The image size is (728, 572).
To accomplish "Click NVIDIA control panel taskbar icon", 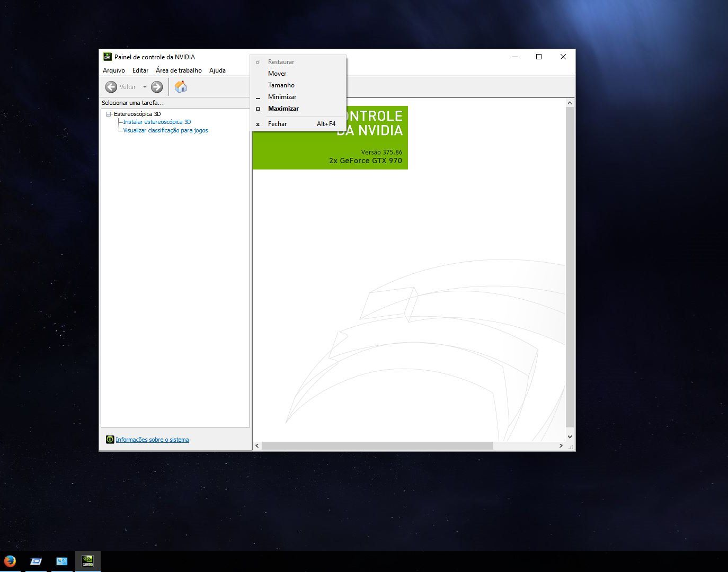I will coord(87,561).
